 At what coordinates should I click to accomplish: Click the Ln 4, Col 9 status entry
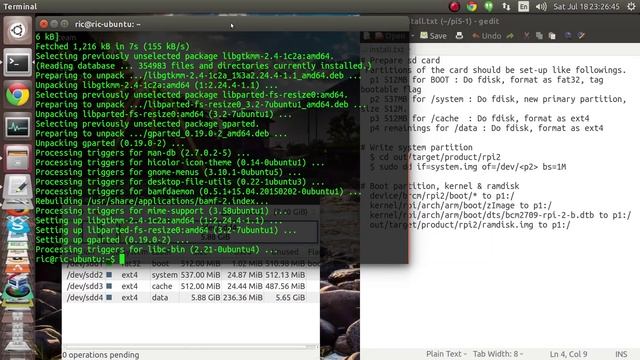(568, 354)
